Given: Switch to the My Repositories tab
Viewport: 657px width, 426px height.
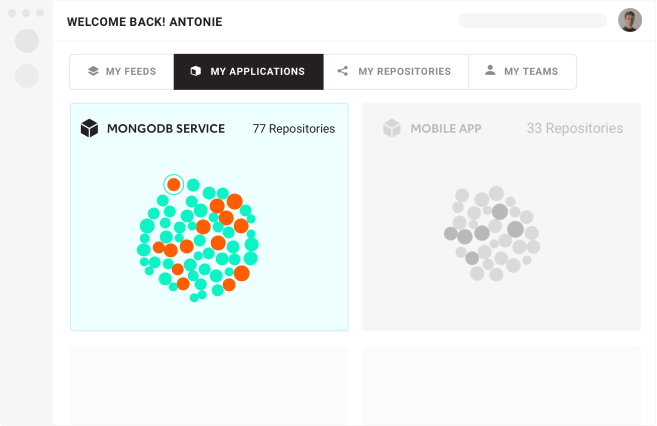Looking at the screenshot, I should (396, 72).
